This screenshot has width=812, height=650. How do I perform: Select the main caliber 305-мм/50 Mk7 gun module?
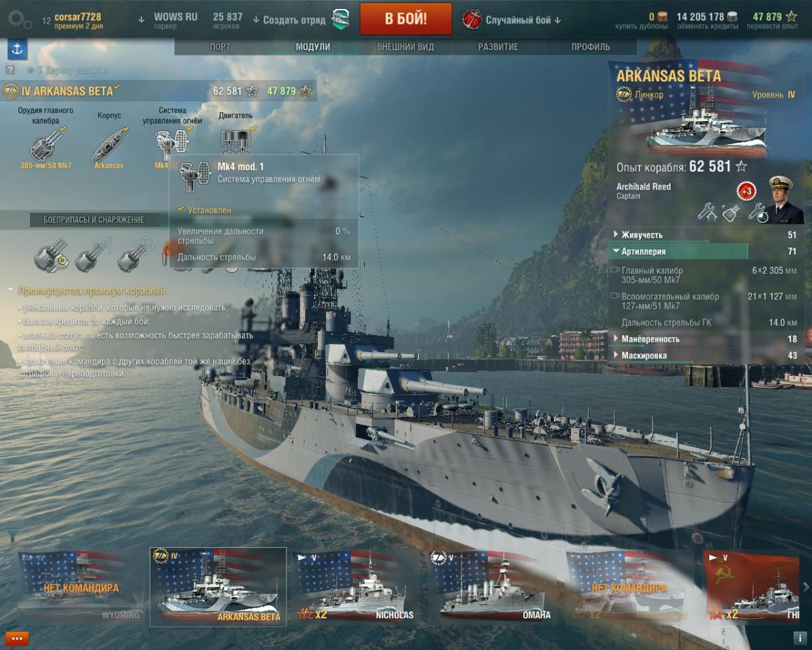[x=46, y=144]
